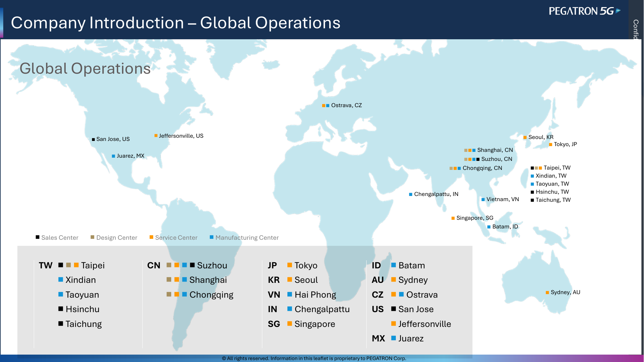This screenshot has height=362, width=644.
Task: Click Juarez in the MX table row
Action: [411, 339]
